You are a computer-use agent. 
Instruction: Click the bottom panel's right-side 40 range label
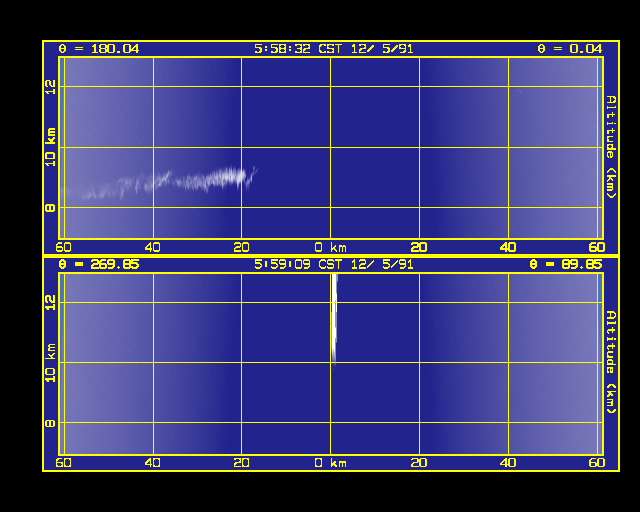[x=508, y=463]
